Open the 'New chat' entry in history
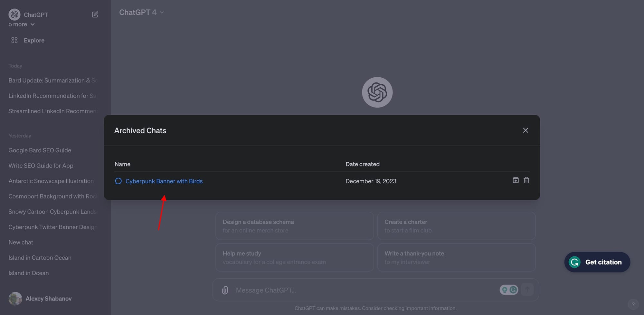The height and width of the screenshot is (315, 644). pos(21,242)
